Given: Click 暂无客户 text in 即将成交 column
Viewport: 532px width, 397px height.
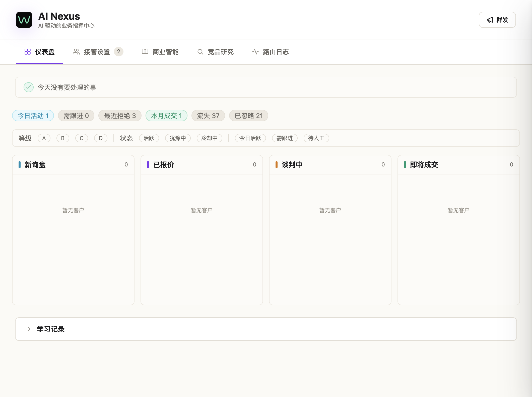Looking at the screenshot, I should [459, 210].
